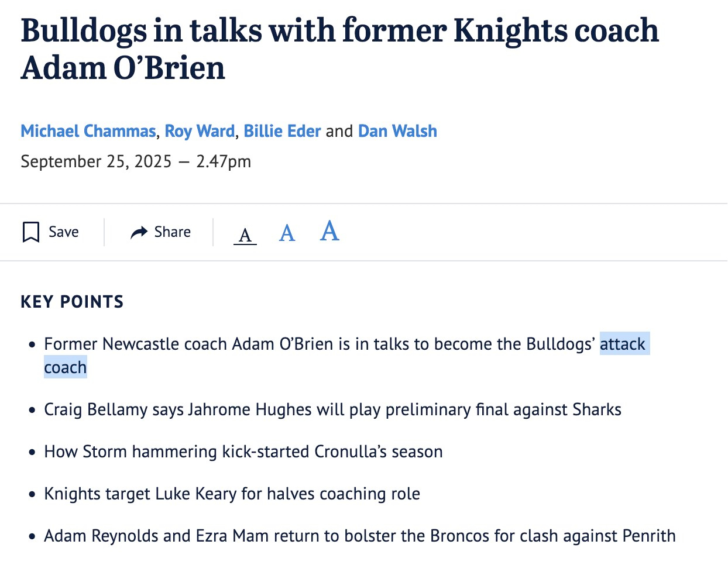Click the KEY POINTS heading

[72, 302]
